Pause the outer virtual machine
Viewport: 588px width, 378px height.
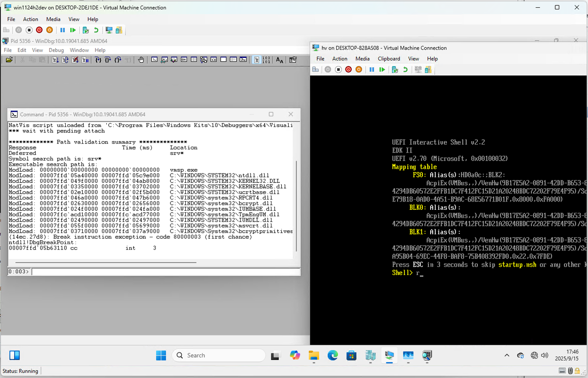click(62, 30)
